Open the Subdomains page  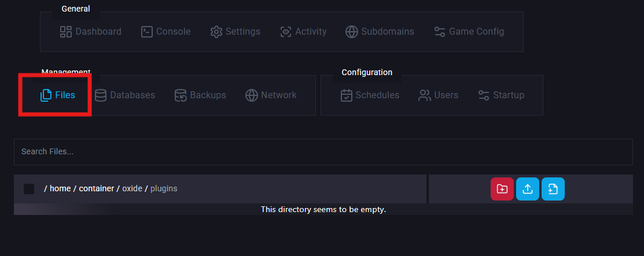[380, 32]
